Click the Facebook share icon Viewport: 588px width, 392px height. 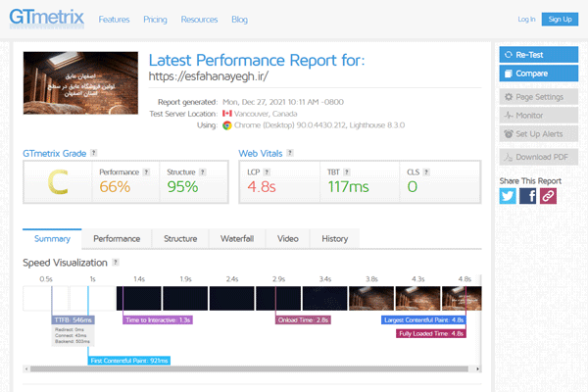(528, 195)
